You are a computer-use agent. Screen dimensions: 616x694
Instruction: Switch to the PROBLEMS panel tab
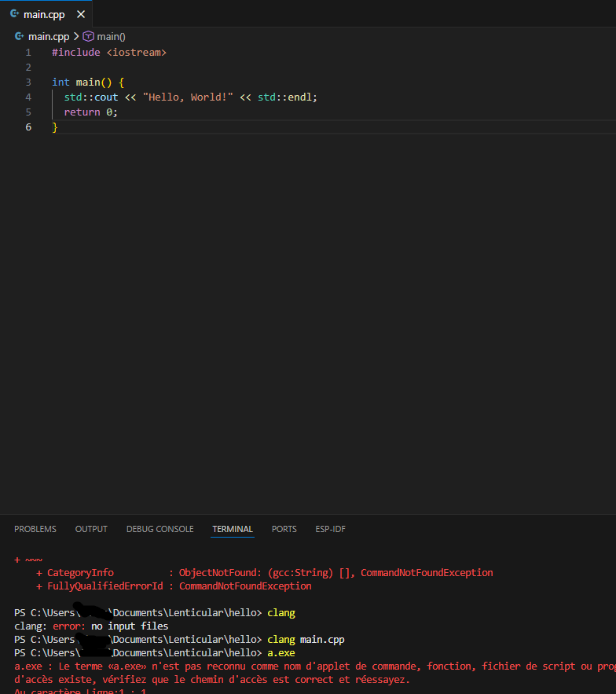(35, 529)
